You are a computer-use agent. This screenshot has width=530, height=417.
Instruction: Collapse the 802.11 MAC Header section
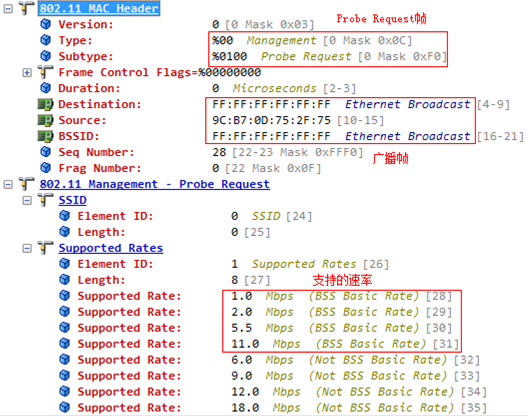8,8
